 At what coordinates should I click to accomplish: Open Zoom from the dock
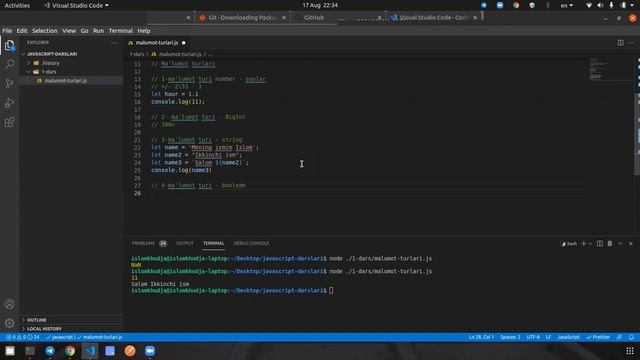click(150, 351)
